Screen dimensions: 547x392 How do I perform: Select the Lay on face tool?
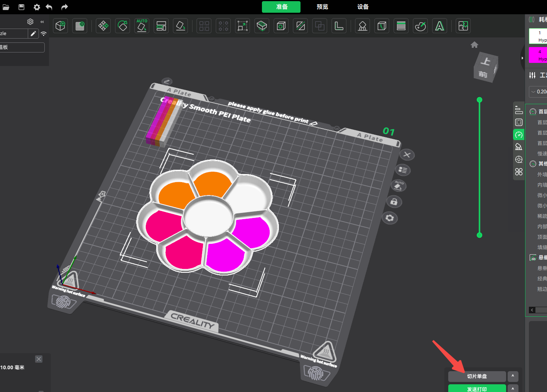pyautogui.click(x=181, y=26)
